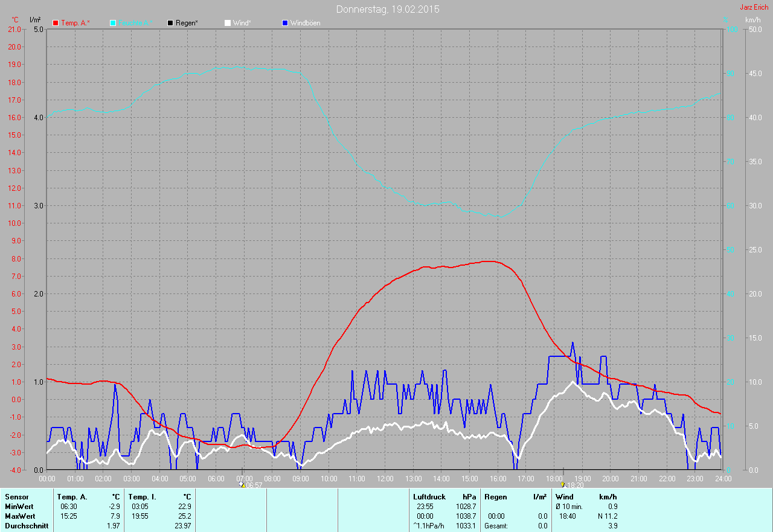Image resolution: width=773 pixels, height=532 pixels.
Task: Select the blue Windböen legend swatch
Action: point(285,23)
